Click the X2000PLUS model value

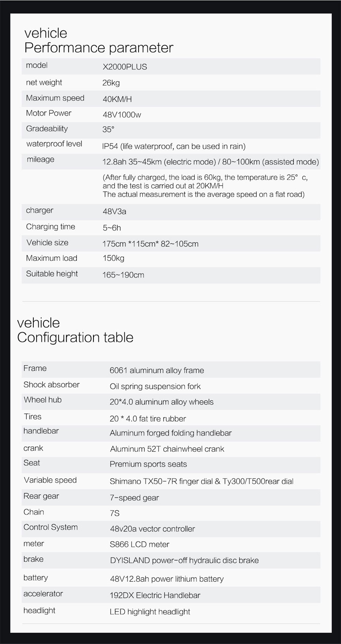125,67
